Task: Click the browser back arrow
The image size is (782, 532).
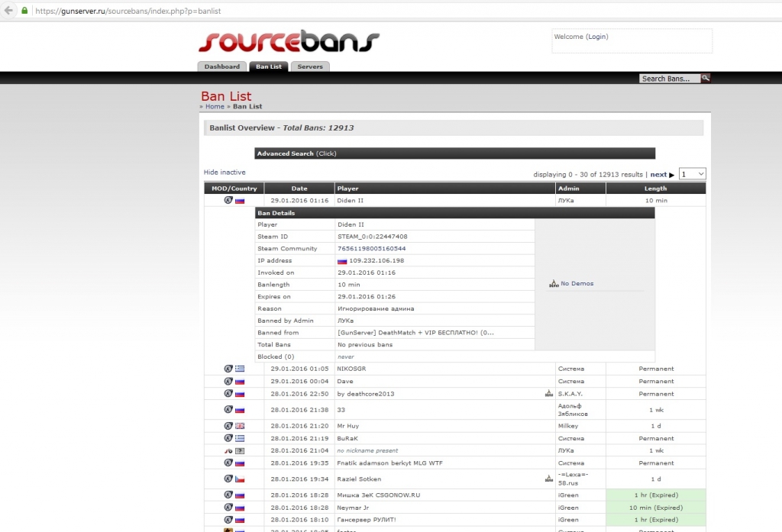Action: pyautogui.click(x=9, y=11)
